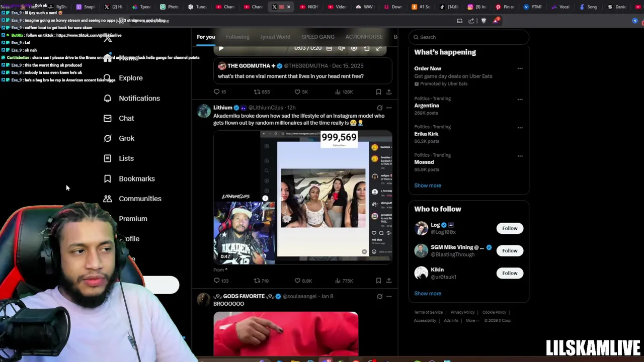Open THE GODMUTHA quoted post
The width and height of the screenshot is (644, 362).
(x=303, y=71)
